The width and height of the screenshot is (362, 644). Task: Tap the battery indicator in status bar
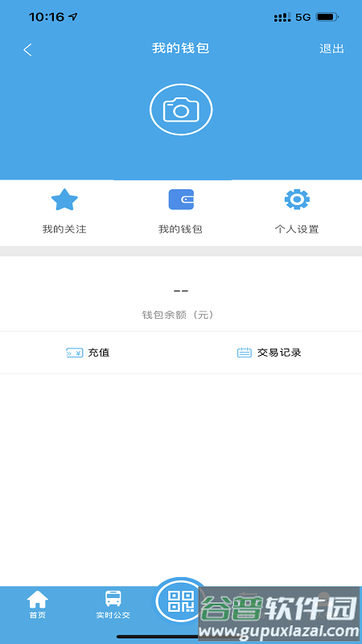coord(327,17)
